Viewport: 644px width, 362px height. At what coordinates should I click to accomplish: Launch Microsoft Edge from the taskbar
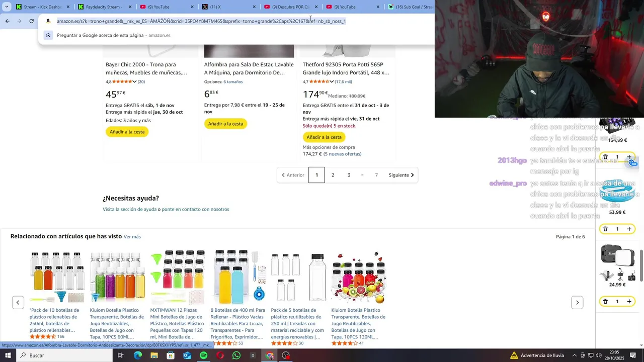pyautogui.click(x=137, y=355)
